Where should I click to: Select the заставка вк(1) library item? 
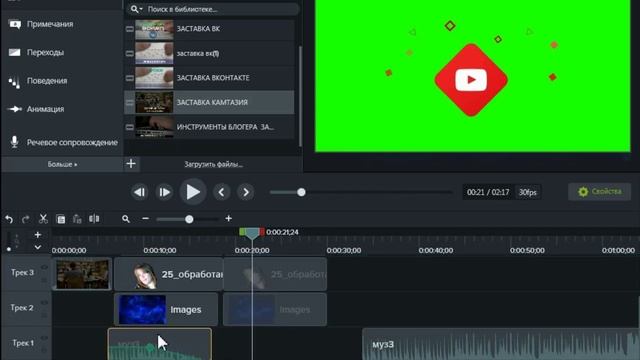pyautogui.click(x=209, y=53)
